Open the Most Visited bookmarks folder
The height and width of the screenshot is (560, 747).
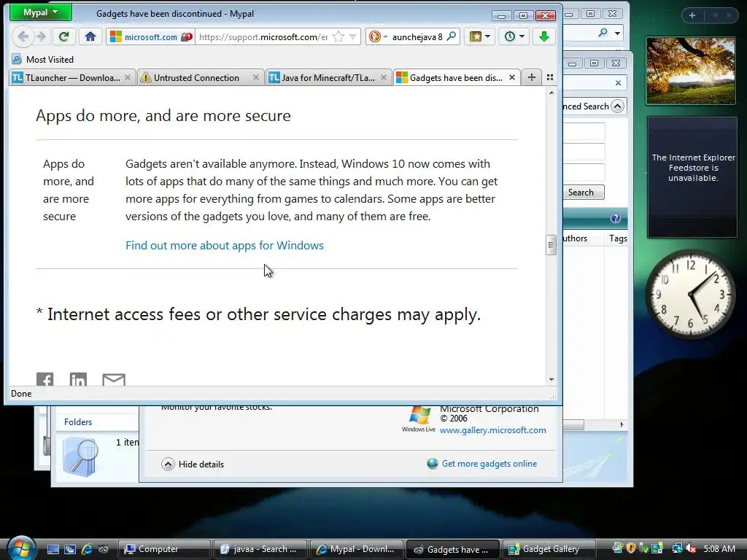(x=43, y=60)
